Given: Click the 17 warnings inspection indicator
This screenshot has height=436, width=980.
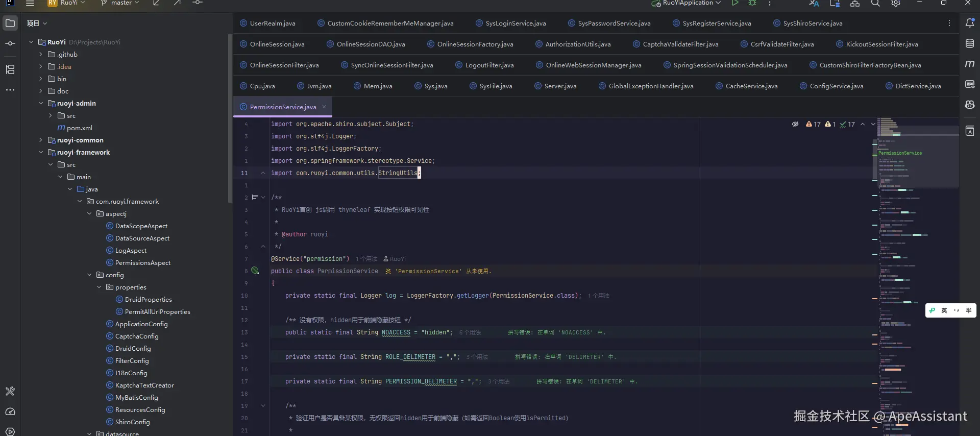Looking at the screenshot, I should click(x=813, y=124).
